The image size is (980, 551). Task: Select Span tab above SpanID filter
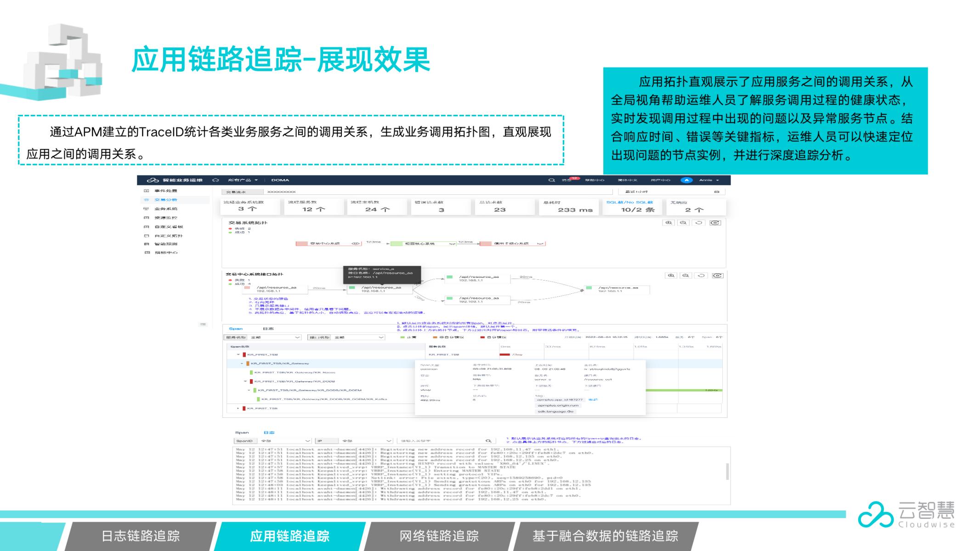pos(242,433)
